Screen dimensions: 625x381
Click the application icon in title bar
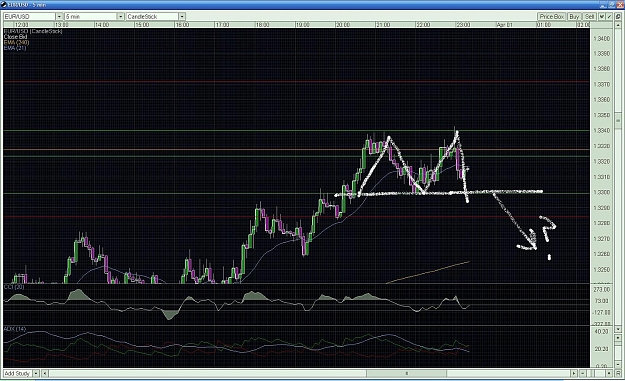click(4, 4)
